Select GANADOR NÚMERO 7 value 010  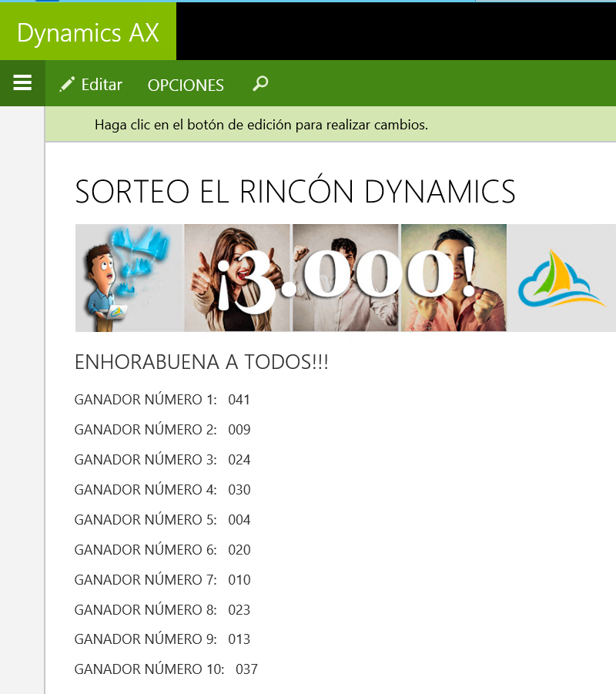(x=239, y=580)
